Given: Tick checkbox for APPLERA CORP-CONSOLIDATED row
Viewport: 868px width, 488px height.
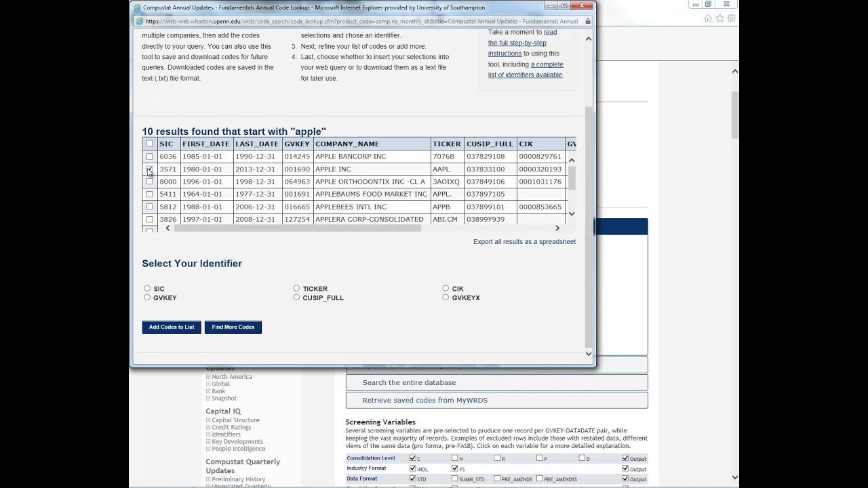Looking at the screenshot, I should (150, 220).
